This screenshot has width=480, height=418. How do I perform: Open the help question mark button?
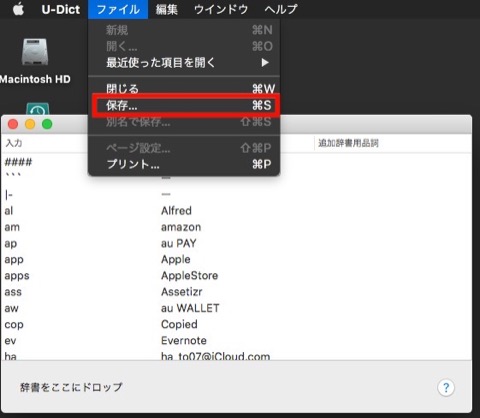pyautogui.click(x=446, y=388)
